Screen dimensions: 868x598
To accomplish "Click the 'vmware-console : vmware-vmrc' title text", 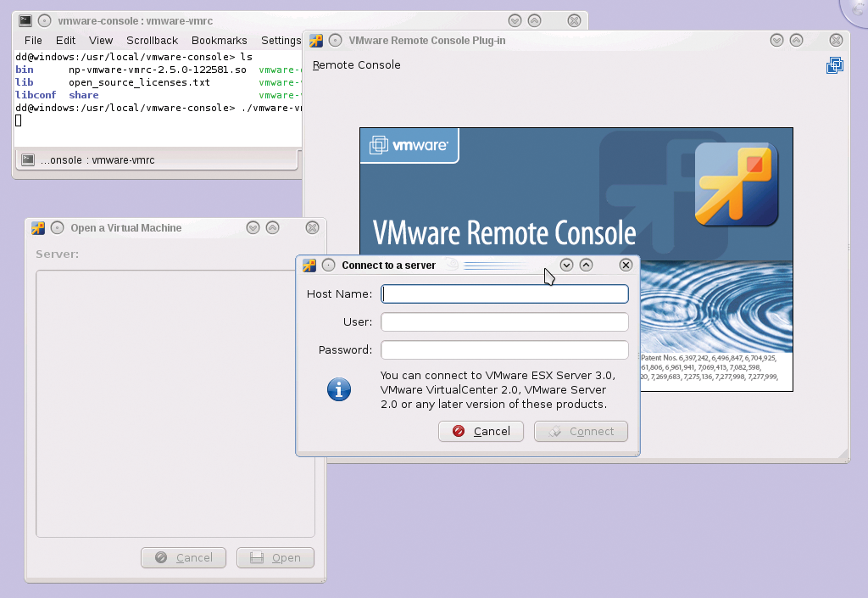I will coord(136,21).
